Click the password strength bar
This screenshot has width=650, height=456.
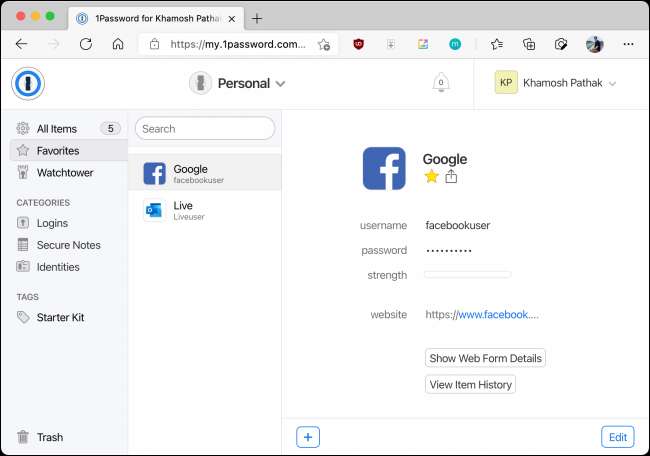pos(468,274)
